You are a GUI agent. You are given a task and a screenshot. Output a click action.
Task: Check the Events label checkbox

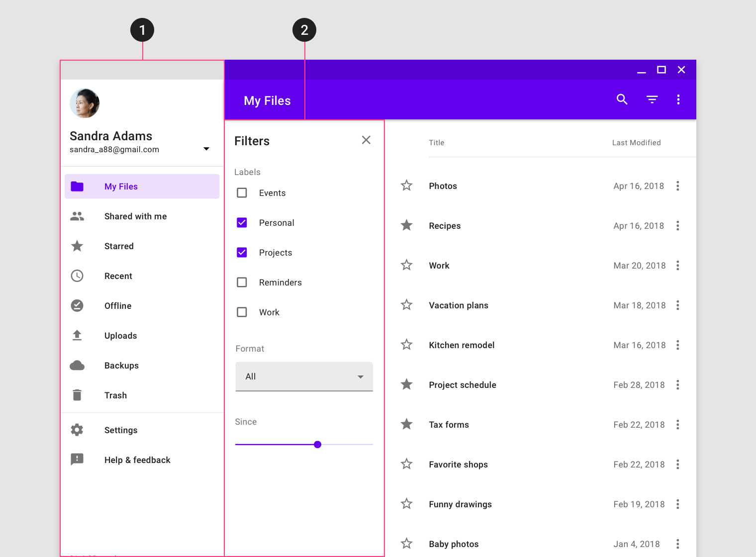pos(242,192)
